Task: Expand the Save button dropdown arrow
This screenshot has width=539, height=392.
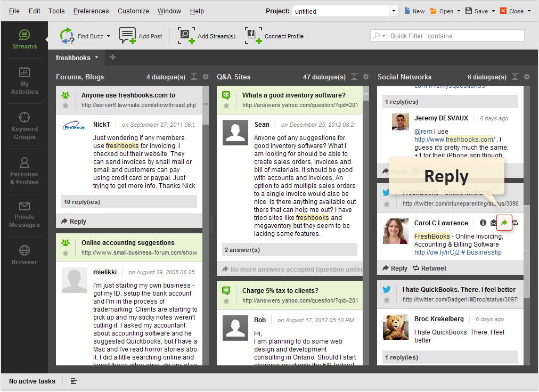Action: (x=493, y=11)
